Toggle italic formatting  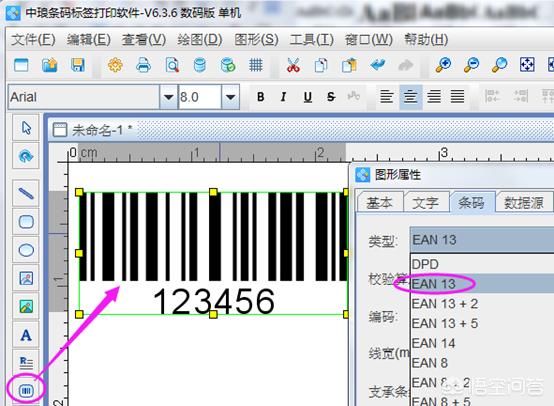tap(283, 97)
